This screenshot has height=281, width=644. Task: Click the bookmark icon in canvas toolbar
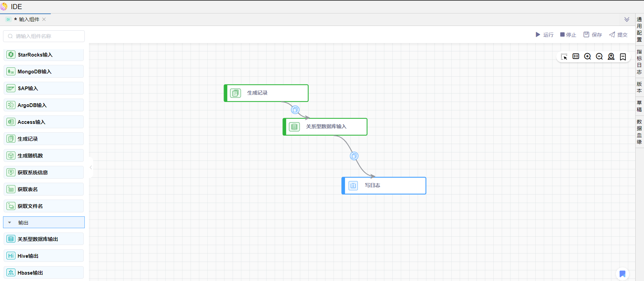coord(623,57)
